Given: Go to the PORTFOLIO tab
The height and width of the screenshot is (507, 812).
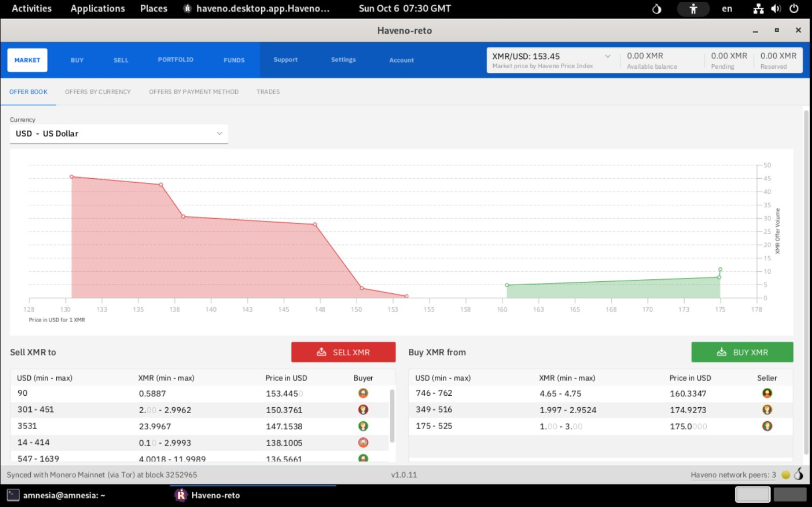Looking at the screenshot, I should point(176,60).
